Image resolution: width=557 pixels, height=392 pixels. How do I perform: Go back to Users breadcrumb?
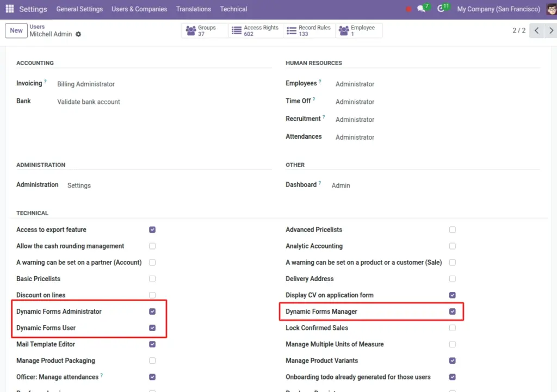pos(37,27)
